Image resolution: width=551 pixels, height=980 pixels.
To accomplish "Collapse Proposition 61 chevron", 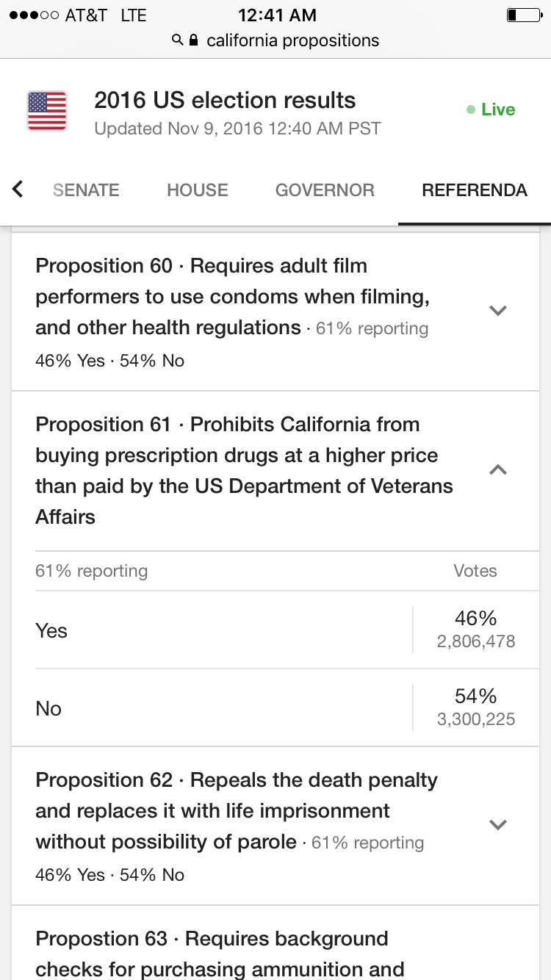I will click(x=498, y=469).
